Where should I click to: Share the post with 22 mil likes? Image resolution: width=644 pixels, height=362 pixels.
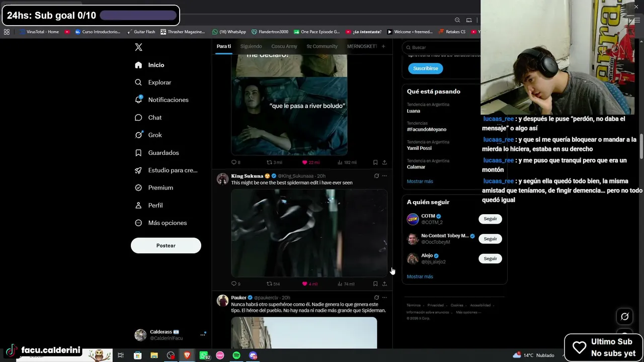coord(384,162)
